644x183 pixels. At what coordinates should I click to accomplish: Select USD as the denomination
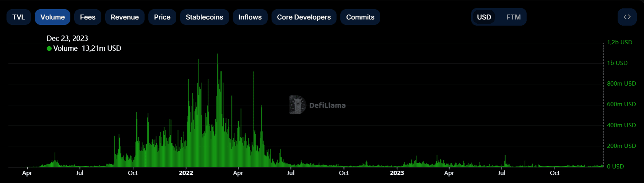[x=484, y=17]
